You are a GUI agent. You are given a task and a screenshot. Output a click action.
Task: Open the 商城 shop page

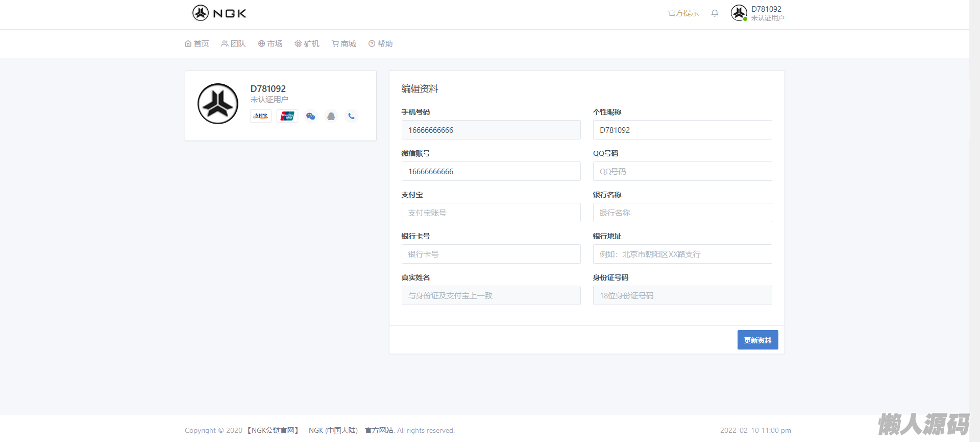tap(344, 44)
